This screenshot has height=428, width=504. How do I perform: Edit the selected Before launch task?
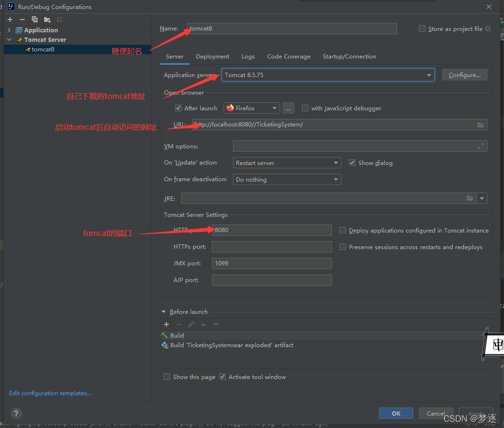click(x=191, y=324)
